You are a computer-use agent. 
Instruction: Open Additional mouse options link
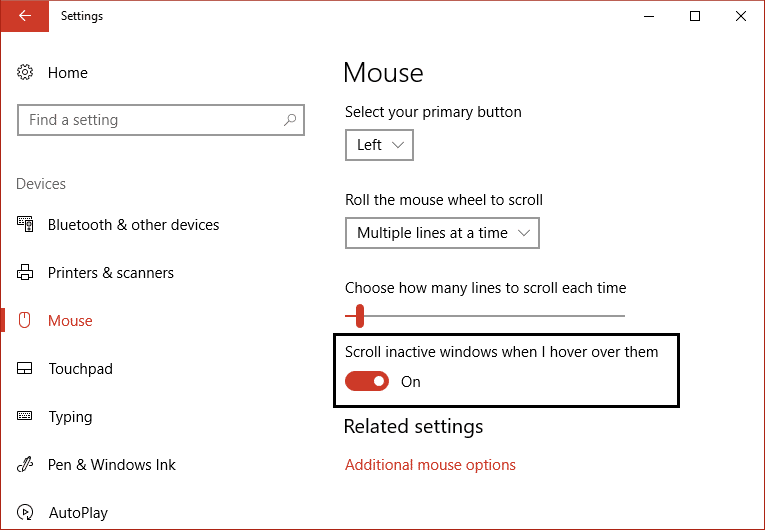[430, 465]
